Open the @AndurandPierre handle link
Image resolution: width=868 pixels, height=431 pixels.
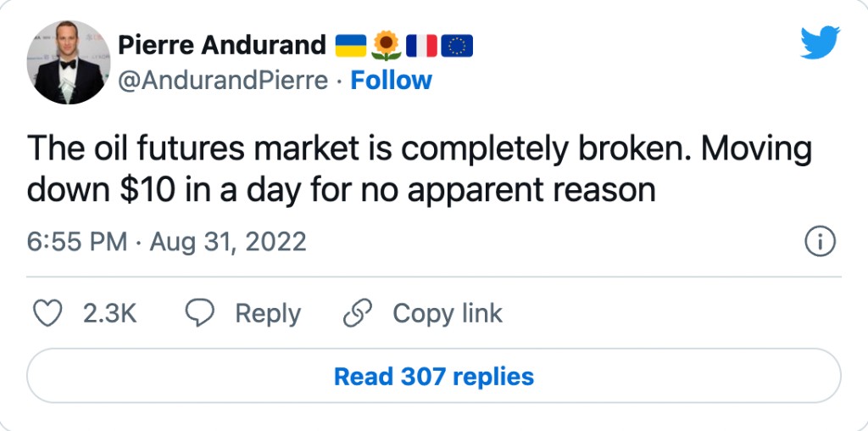[223, 81]
